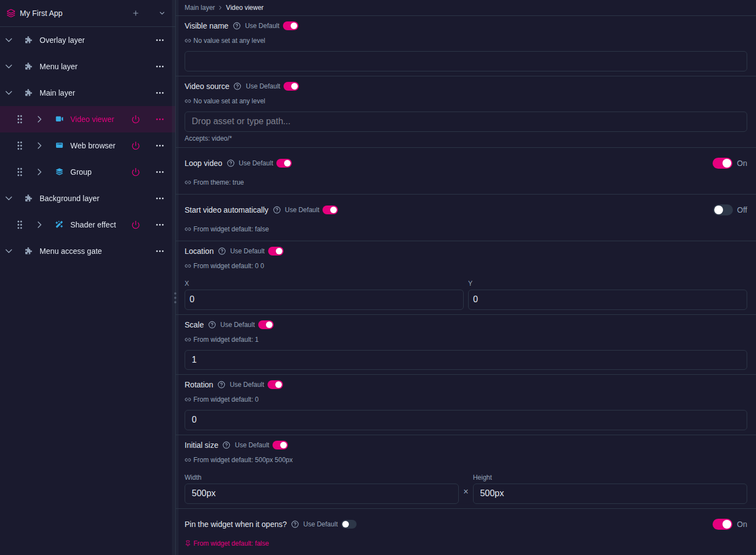Open Main layer more options menu

coord(160,93)
